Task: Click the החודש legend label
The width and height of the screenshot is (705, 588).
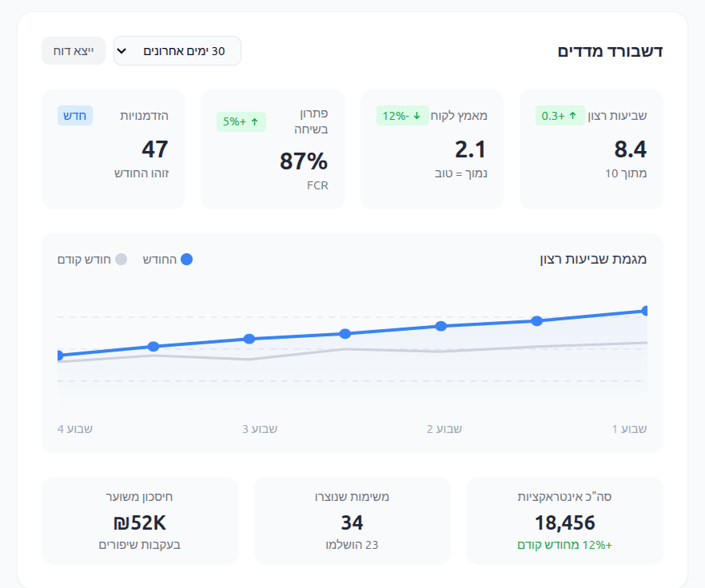Action: point(160,260)
